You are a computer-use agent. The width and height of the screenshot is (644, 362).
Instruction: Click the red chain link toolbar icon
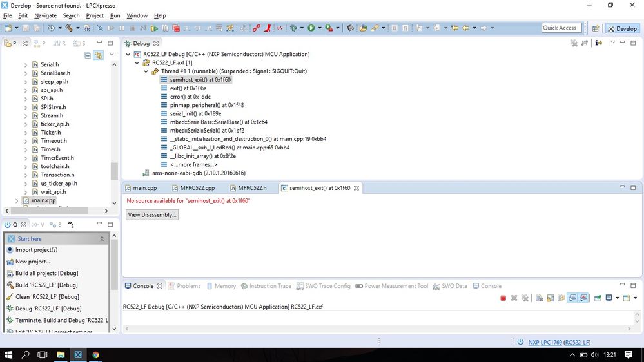pyautogui.click(x=257, y=28)
